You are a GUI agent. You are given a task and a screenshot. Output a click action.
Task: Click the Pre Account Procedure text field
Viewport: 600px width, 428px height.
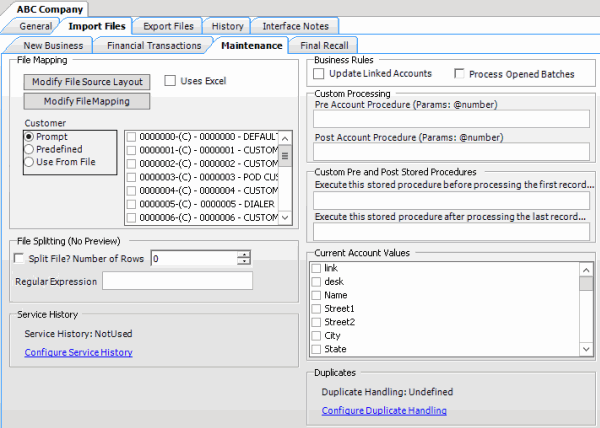click(452, 119)
